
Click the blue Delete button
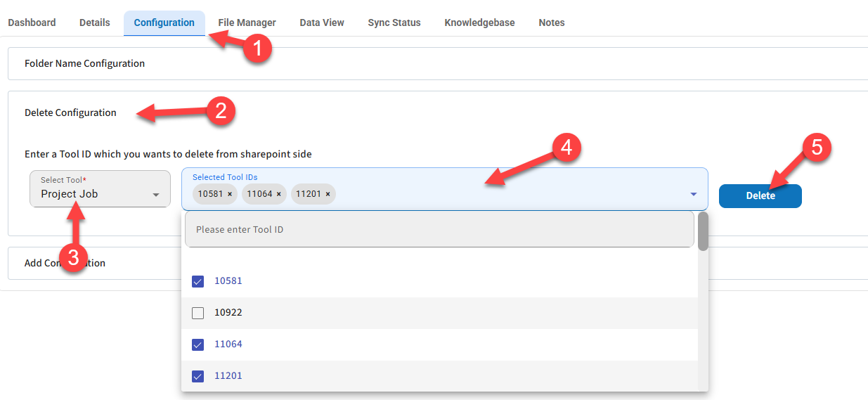(x=760, y=196)
